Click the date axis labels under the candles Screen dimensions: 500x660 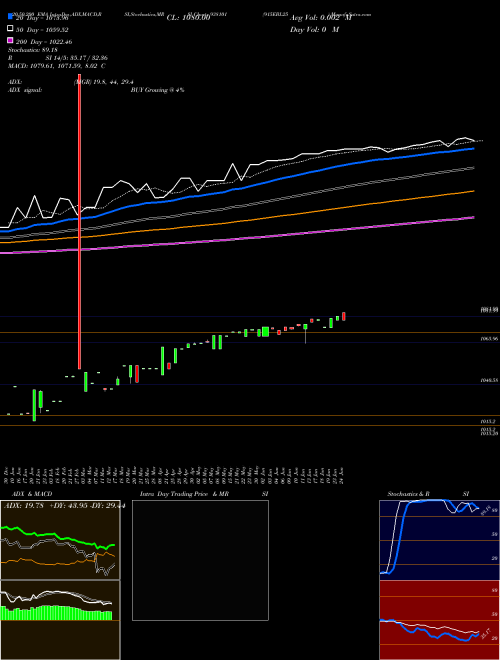point(175,475)
